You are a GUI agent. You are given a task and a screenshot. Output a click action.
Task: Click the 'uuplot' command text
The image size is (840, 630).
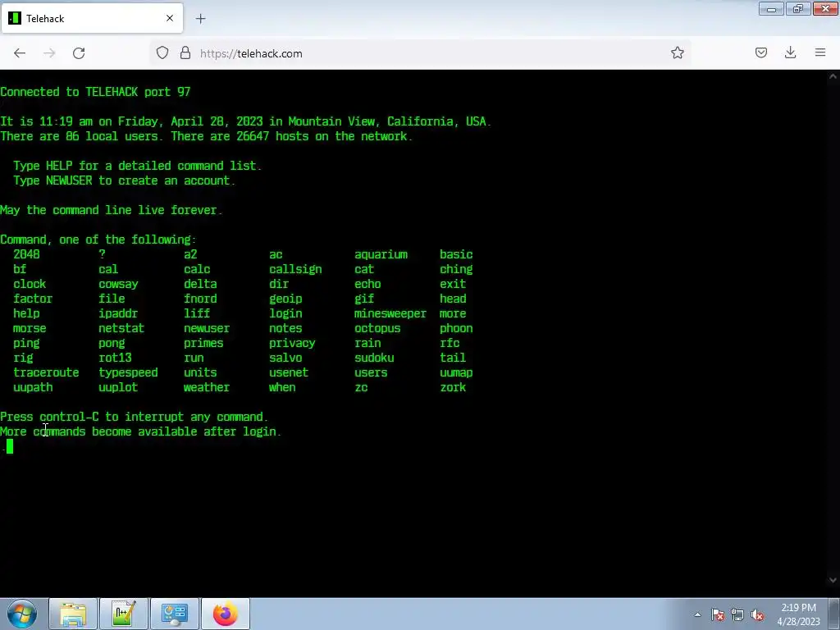(118, 387)
